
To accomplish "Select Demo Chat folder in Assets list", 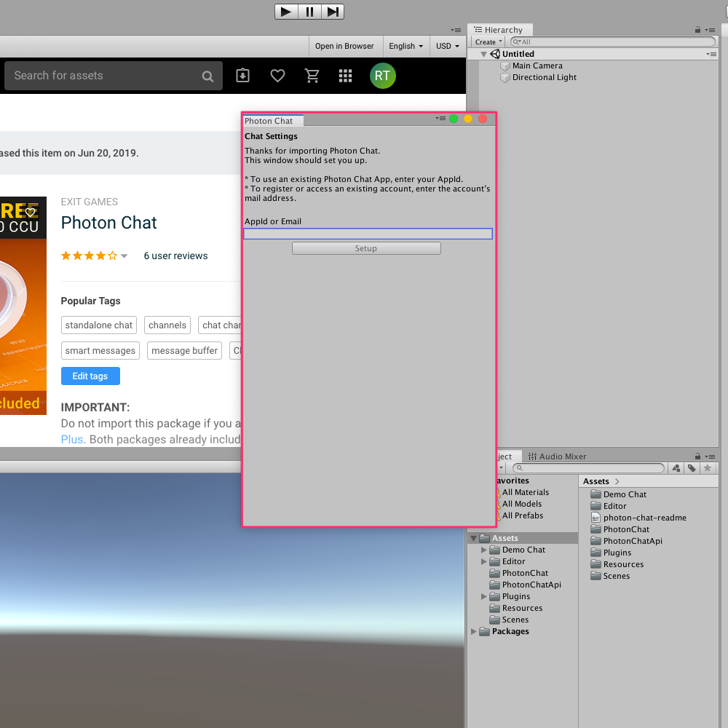I will [618, 494].
